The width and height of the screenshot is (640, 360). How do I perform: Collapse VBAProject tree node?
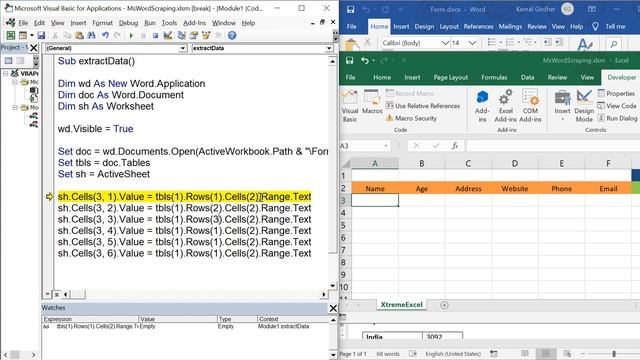[x=6, y=73]
